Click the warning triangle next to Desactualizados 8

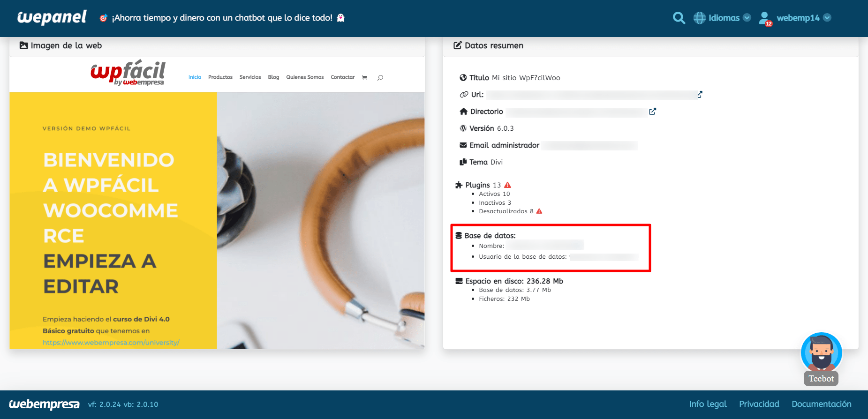tap(539, 211)
